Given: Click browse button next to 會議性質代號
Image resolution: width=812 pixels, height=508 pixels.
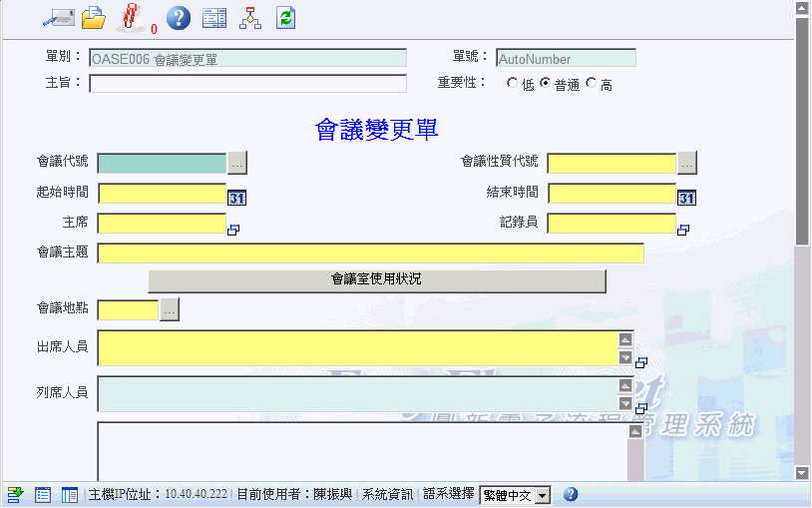Looking at the screenshot, I should (687, 163).
